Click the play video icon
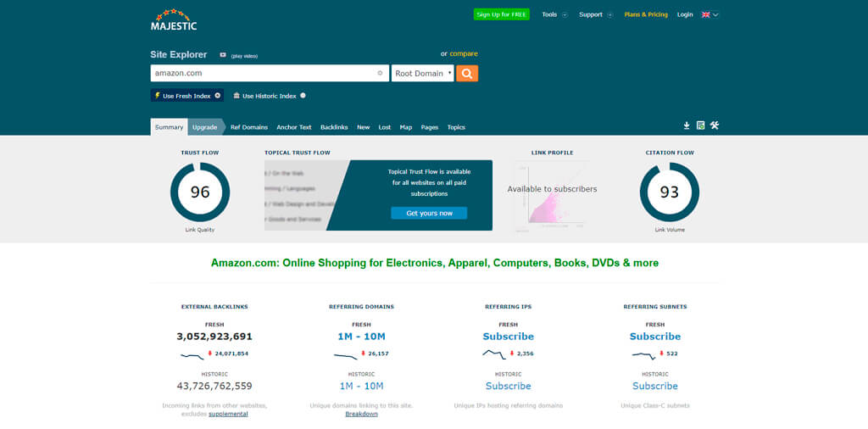The width and height of the screenshot is (868, 429). click(223, 55)
